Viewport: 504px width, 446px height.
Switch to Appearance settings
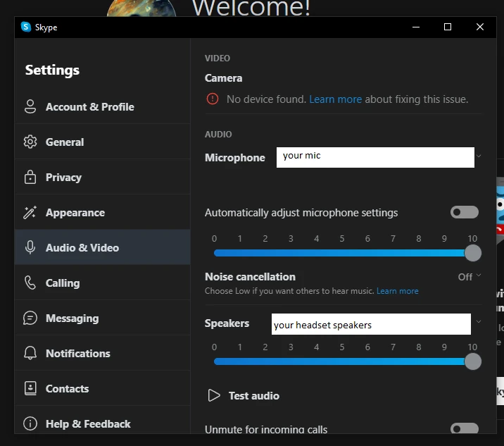103,212
